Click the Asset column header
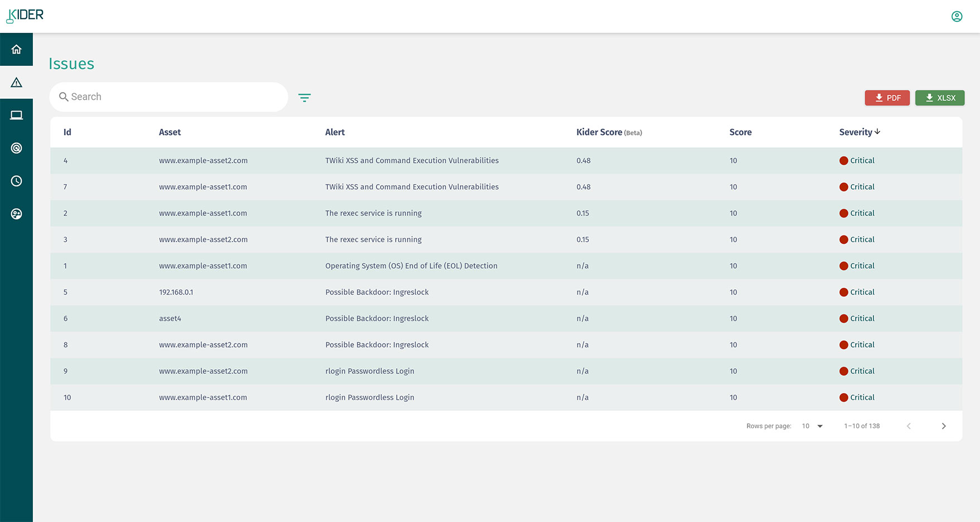Screen dimensions: 980x522 [x=169, y=132]
